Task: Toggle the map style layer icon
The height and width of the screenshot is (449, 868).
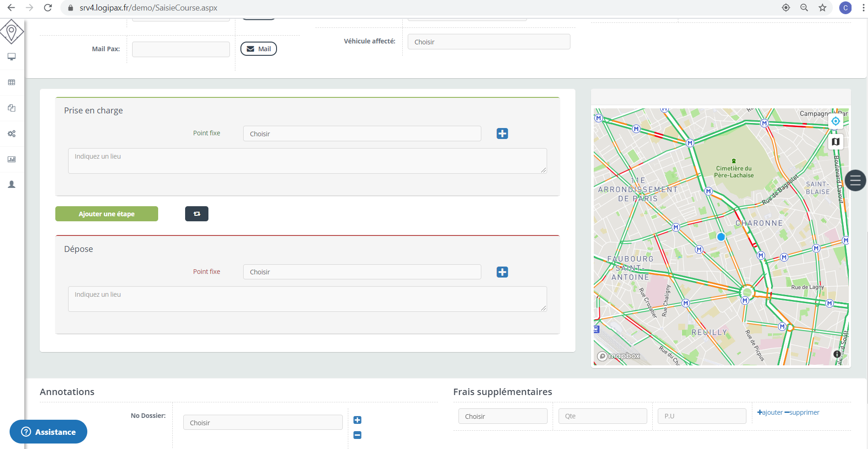Action: point(836,142)
